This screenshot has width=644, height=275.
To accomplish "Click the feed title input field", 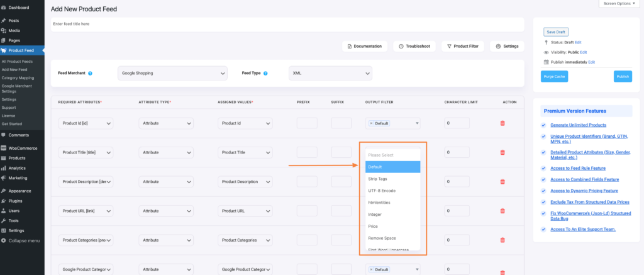I will (x=287, y=24).
